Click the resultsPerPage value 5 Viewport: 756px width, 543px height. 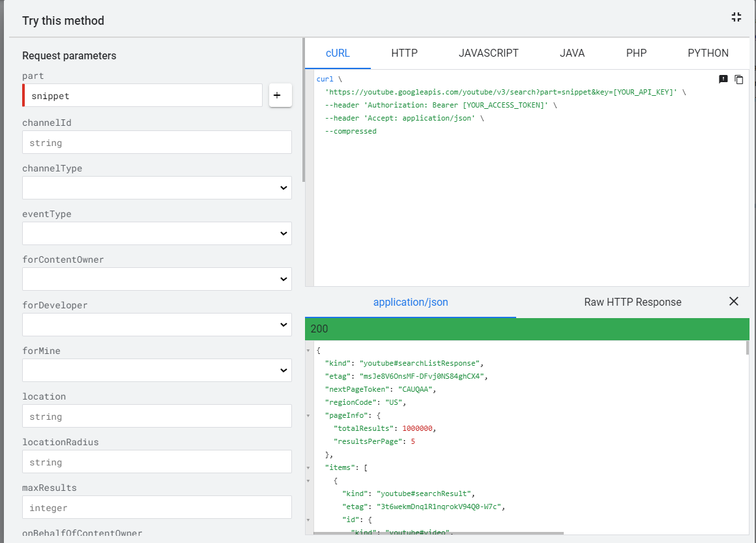pos(413,441)
